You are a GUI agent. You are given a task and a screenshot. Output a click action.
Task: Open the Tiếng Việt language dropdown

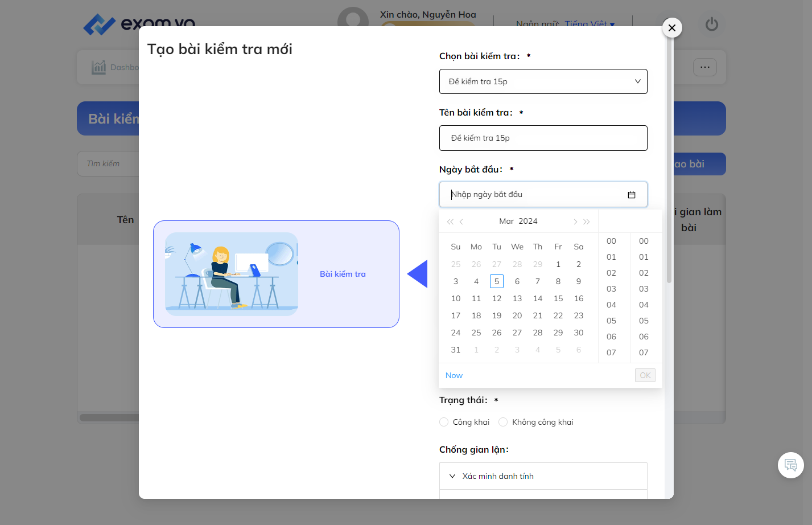click(590, 24)
